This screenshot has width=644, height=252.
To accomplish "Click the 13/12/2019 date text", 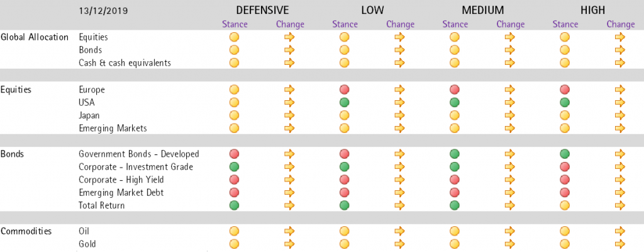I will (x=103, y=11).
